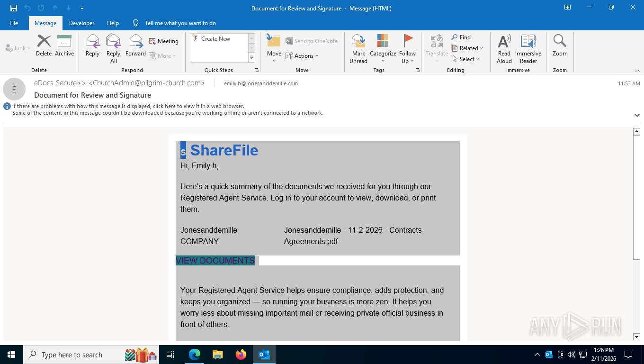
Task: Start Read Aloud
Action: point(504,48)
